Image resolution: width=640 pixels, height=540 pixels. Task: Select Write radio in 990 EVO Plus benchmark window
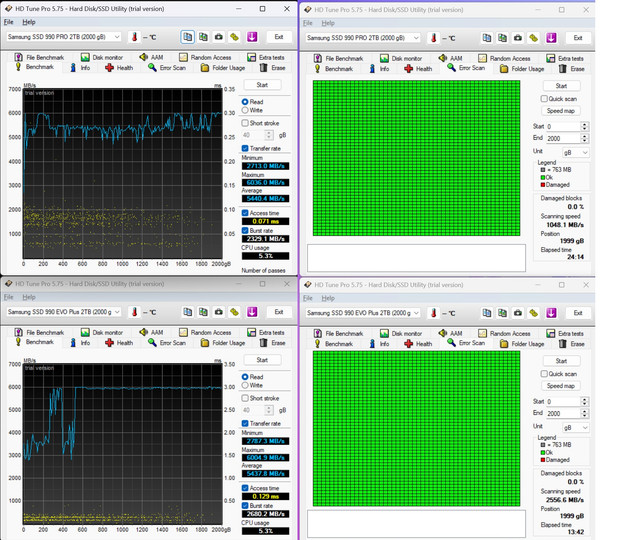245,385
